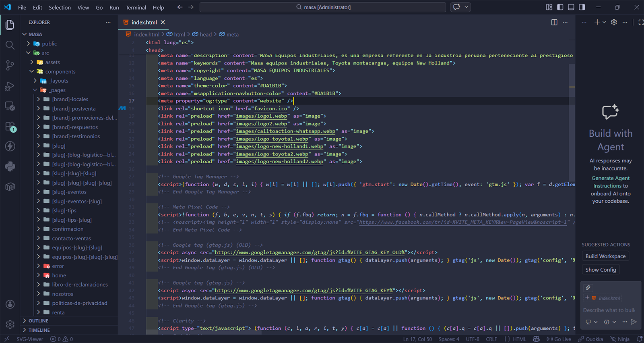Viewport: 644px width, 343px height.
Task: Open the Python extension view
Action: [x=10, y=166]
